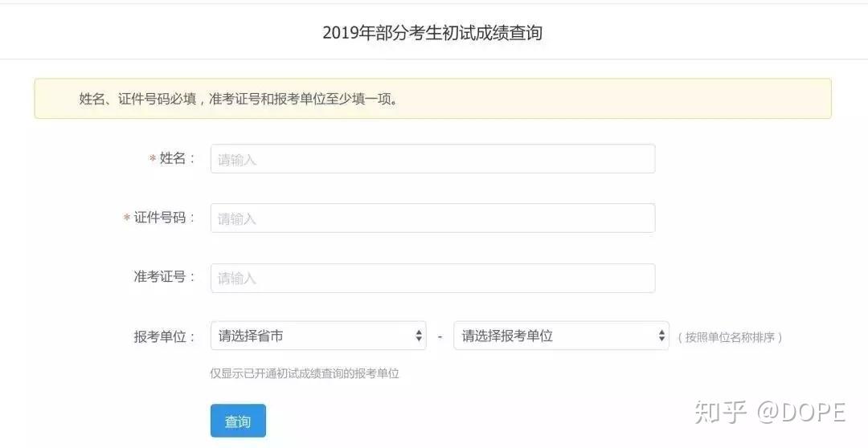Click the 按照单位名称排序 hint text
The image size is (868, 448).
click(x=730, y=337)
